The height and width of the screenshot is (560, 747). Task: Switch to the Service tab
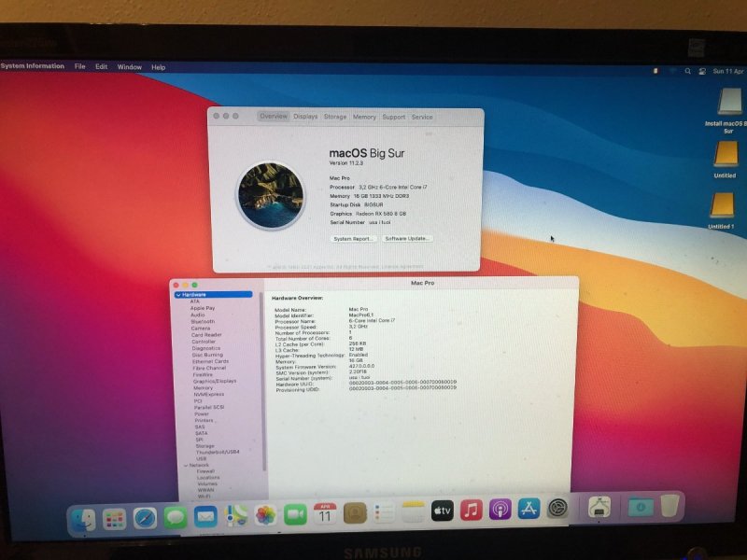point(422,117)
